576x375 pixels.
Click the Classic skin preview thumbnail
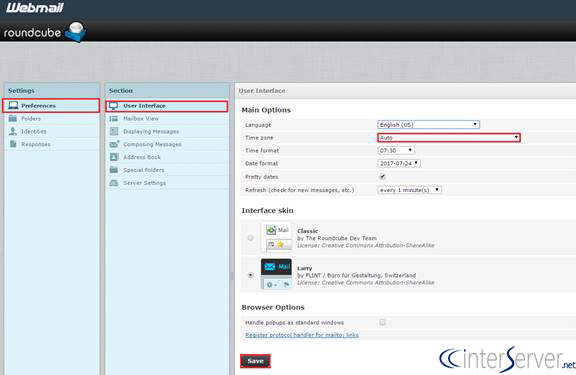coord(278,237)
